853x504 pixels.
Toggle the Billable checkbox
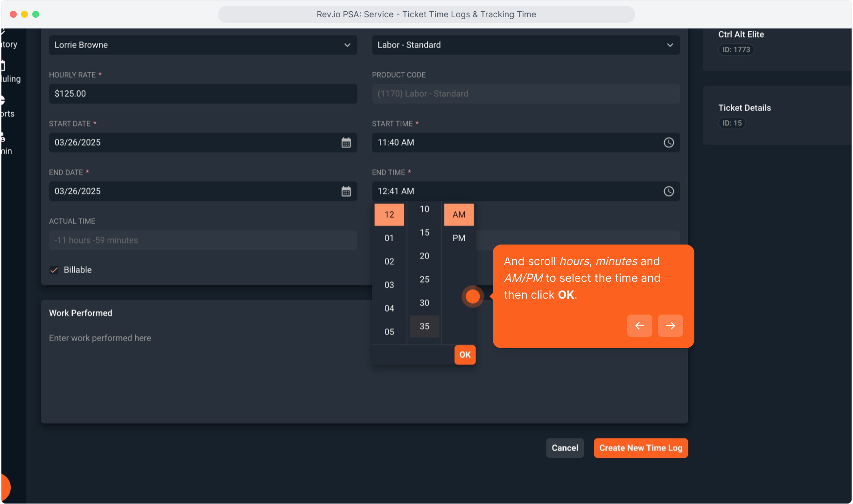[x=54, y=270]
